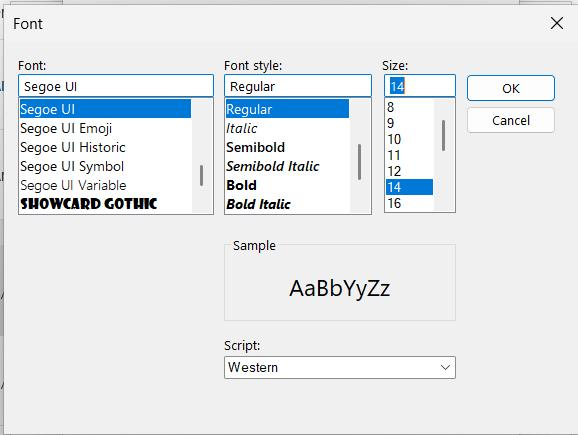Click the Cancel button

[x=511, y=120]
